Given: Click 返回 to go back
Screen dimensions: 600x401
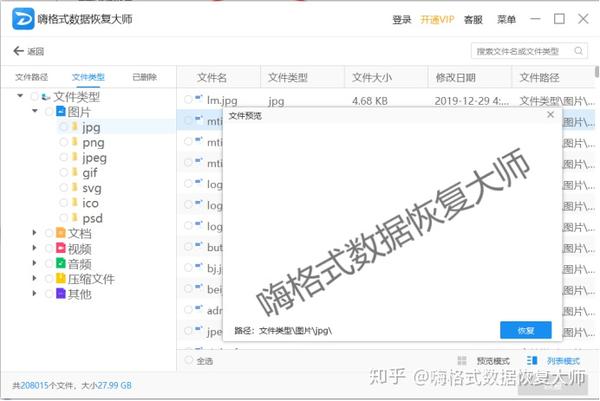Looking at the screenshot, I should pos(35,51).
